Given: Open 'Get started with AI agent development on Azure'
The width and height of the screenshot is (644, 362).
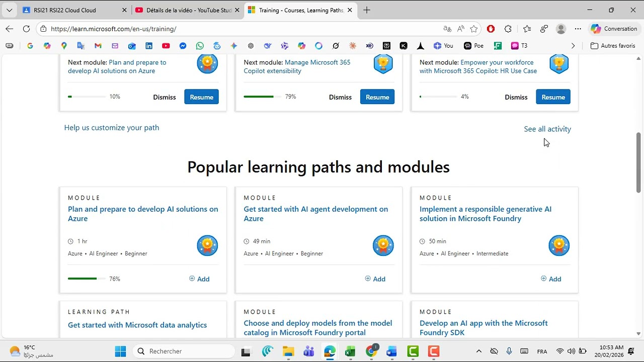Looking at the screenshot, I should click(x=316, y=214).
